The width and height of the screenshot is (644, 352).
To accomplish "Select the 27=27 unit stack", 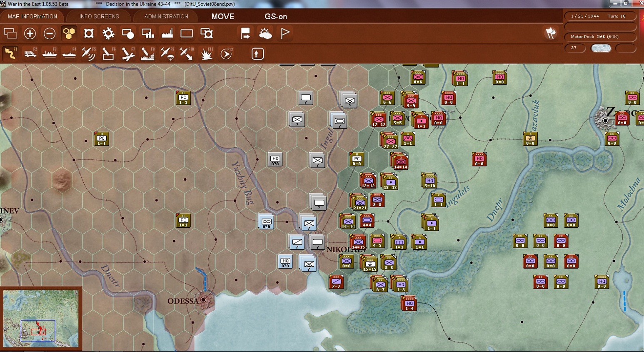I will coord(389,140).
